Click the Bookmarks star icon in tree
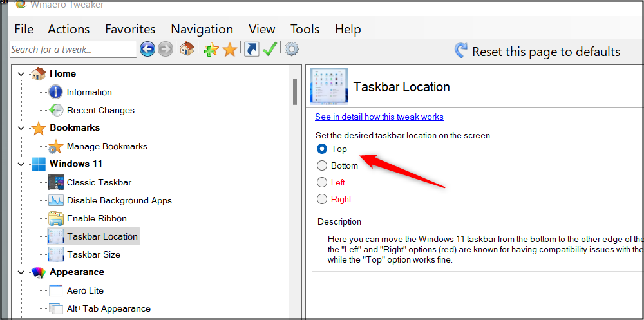Screen dimensions: 644x320 click(38, 128)
